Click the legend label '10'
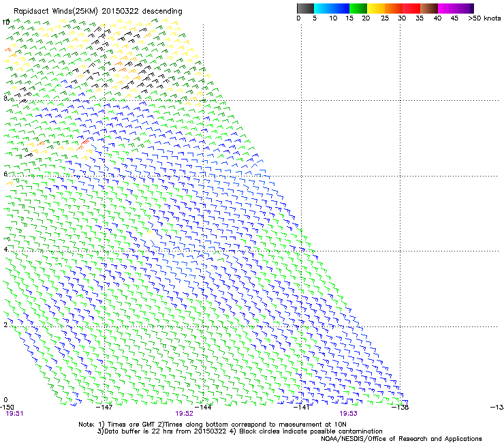The image size is (504, 443). [x=333, y=18]
